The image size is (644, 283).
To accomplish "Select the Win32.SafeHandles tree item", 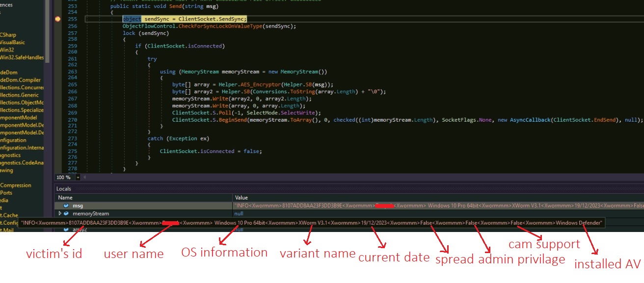I will click(x=22, y=57).
